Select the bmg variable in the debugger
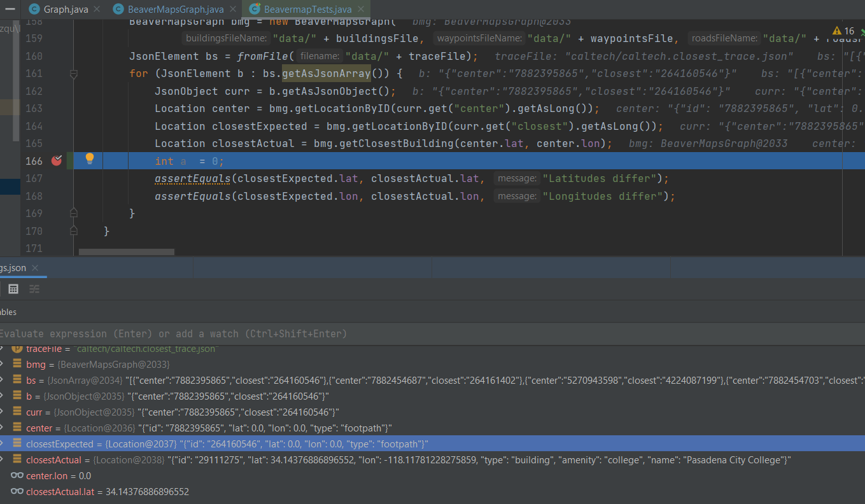The height and width of the screenshot is (504, 865). tap(36, 365)
